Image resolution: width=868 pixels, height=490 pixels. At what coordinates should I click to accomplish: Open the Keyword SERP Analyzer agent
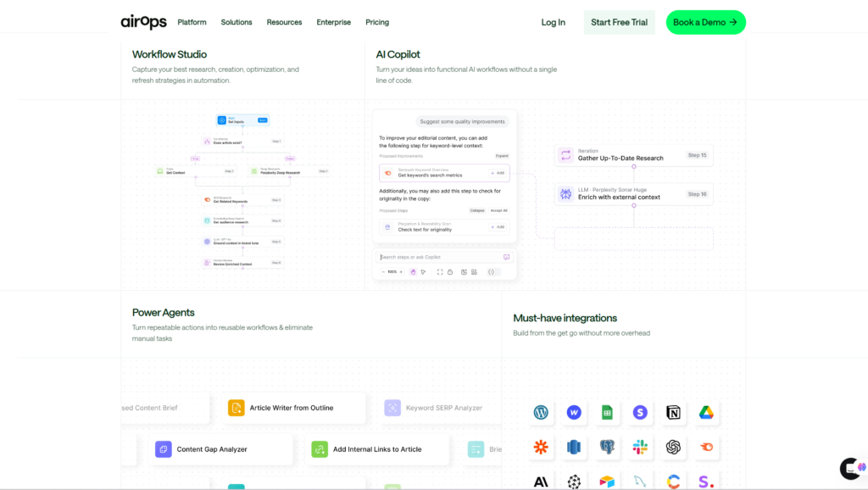point(440,408)
